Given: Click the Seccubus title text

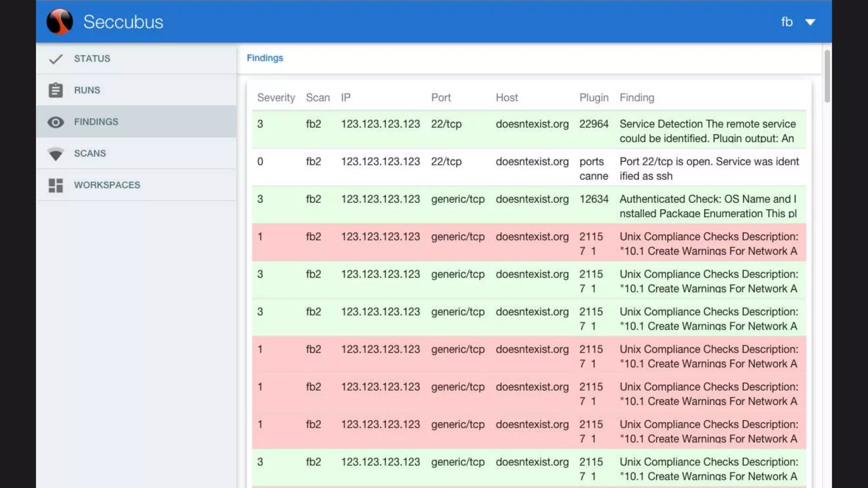Looking at the screenshot, I should click(123, 22).
